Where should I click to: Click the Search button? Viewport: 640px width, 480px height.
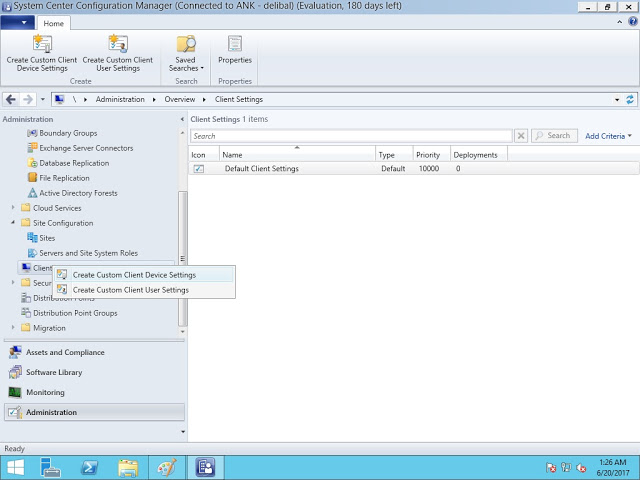pos(553,136)
